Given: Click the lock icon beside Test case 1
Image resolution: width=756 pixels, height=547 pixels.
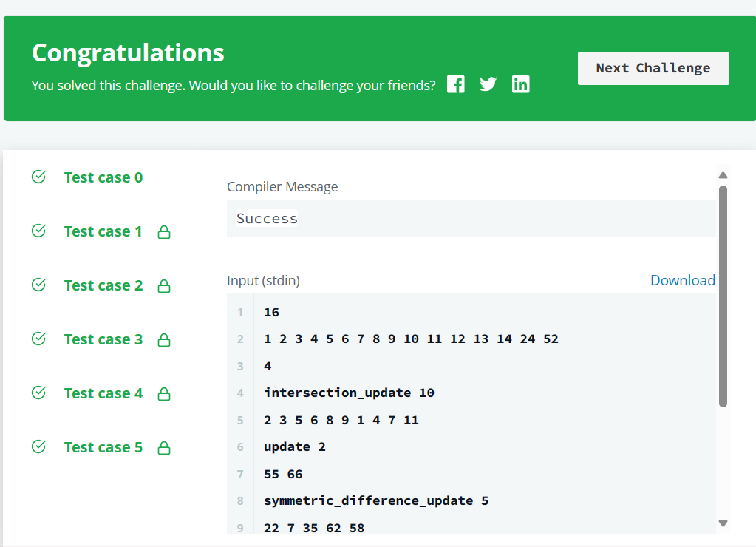Looking at the screenshot, I should tap(162, 231).
